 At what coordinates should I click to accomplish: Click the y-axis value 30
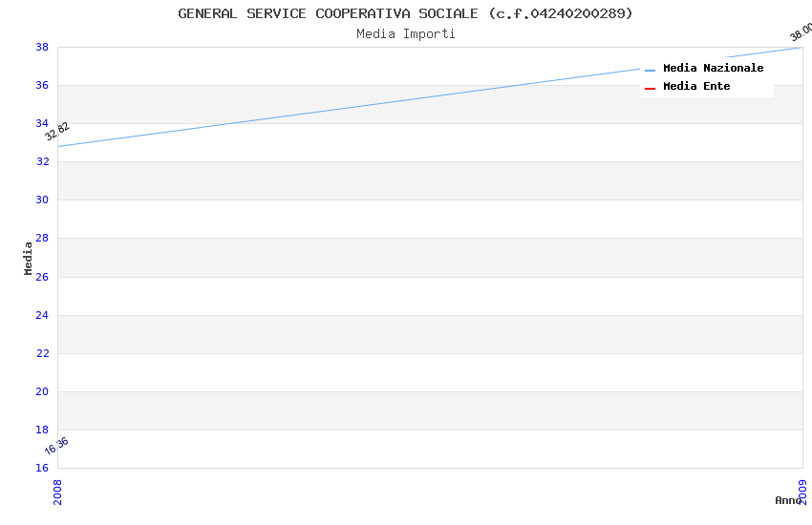42,200
